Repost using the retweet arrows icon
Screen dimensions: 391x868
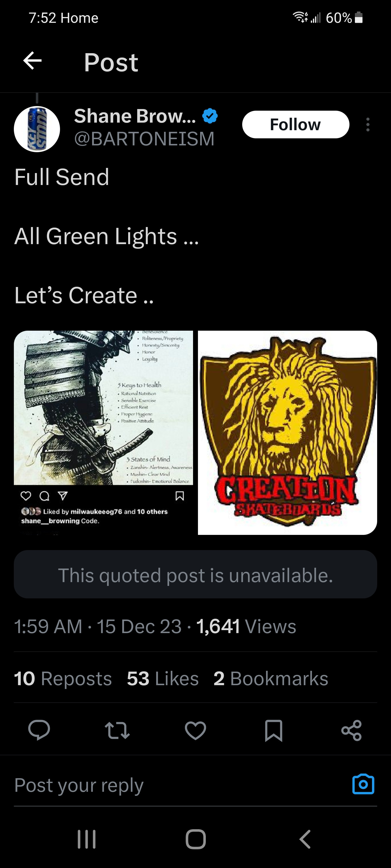click(x=117, y=730)
